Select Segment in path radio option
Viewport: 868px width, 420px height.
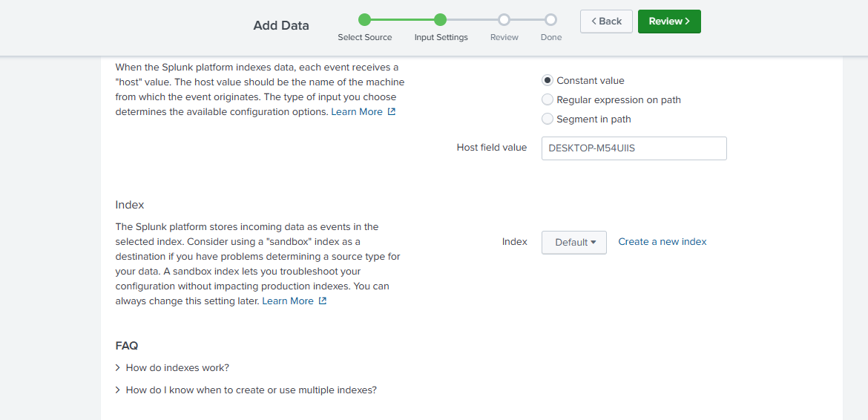pos(548,119)
